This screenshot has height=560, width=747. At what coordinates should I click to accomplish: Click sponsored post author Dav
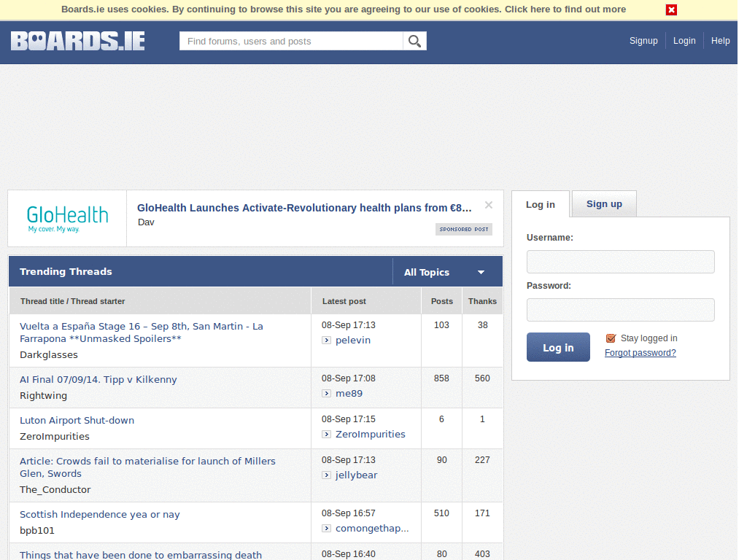coord(146,222)
